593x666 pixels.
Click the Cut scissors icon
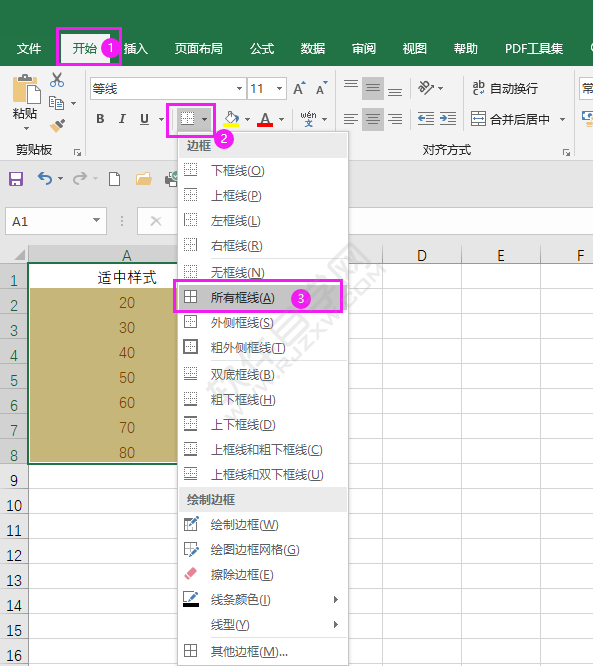pyautogui.click(x=57, y=80)
